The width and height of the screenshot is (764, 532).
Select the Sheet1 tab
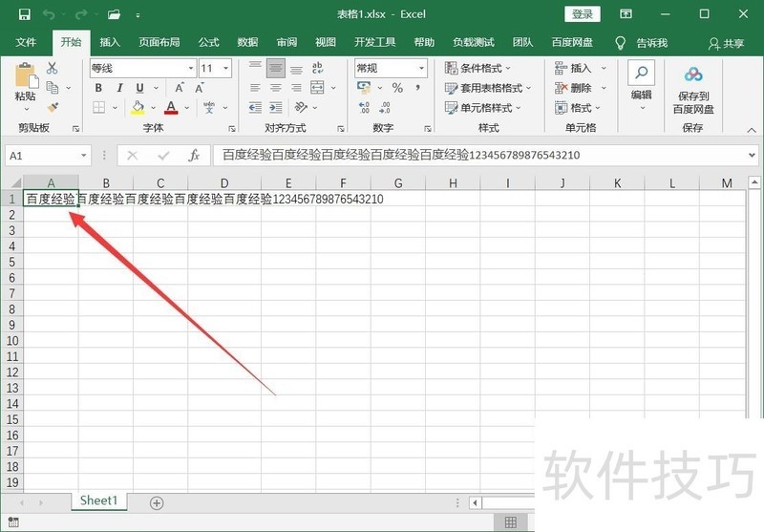pyautogui.click(x=99, y=500)
